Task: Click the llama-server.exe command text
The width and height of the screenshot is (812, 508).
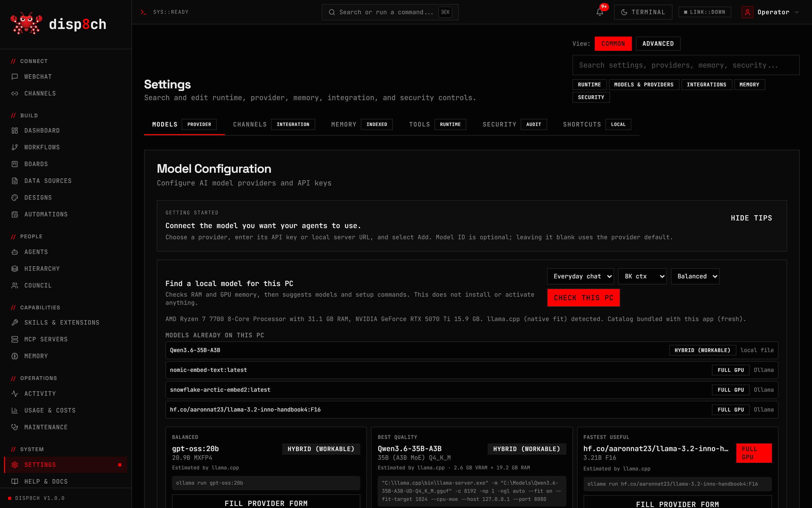Action: coord(471,491)
